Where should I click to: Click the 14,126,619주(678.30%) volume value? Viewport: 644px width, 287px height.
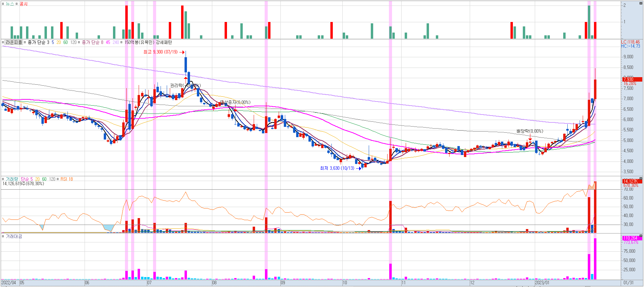click(x=23, y=183)
